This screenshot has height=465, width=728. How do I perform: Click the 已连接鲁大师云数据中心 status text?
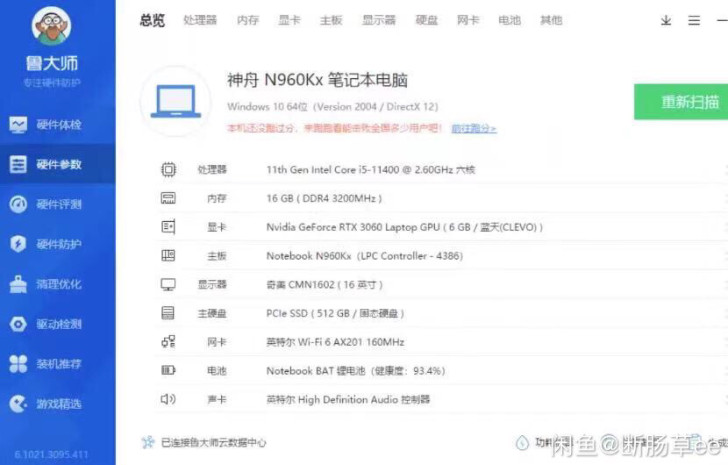click(214, 443)
